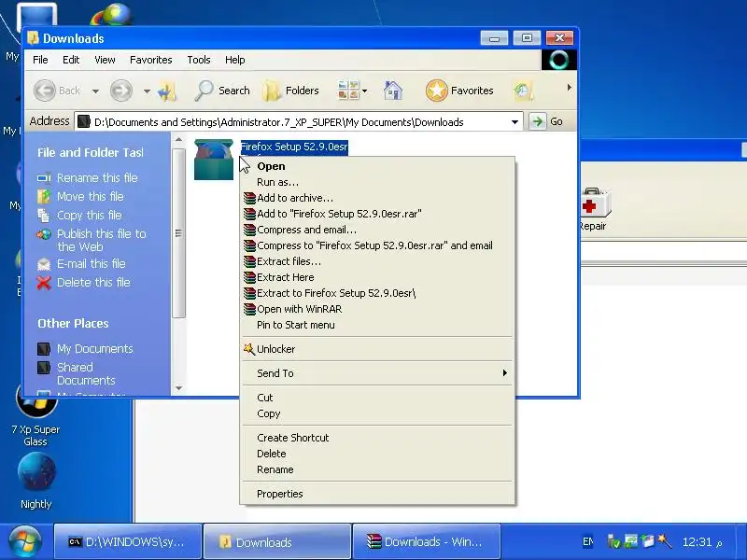Click the Unlocker wand context entry

click(x=377, y=349)
